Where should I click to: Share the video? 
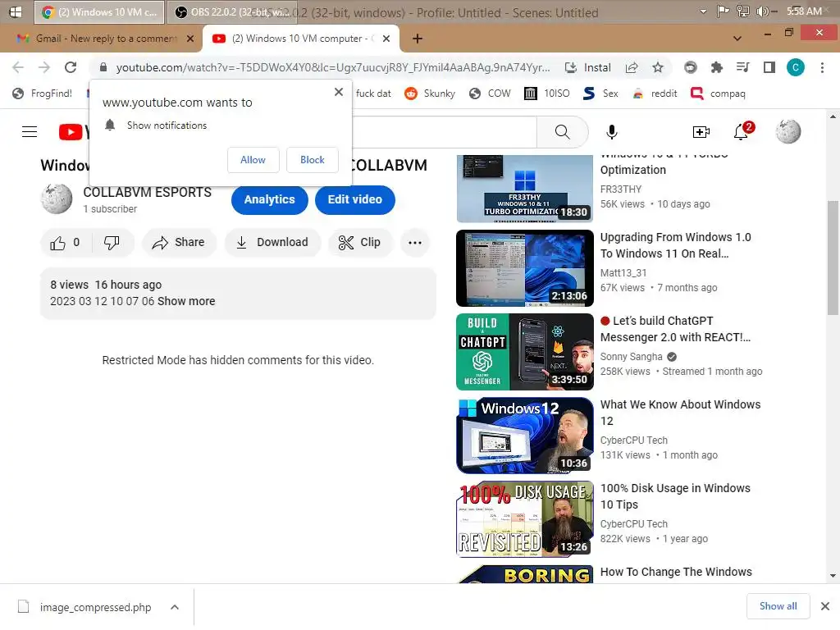[x=179, y=243]
